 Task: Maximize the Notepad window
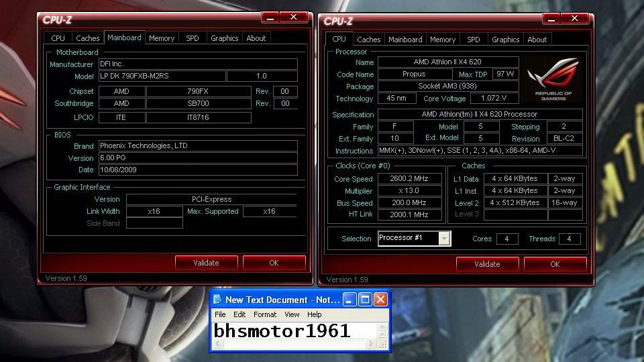click(365, 300)
